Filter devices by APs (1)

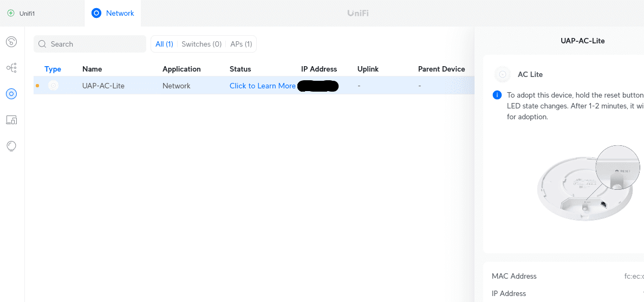tap(241, 44)
